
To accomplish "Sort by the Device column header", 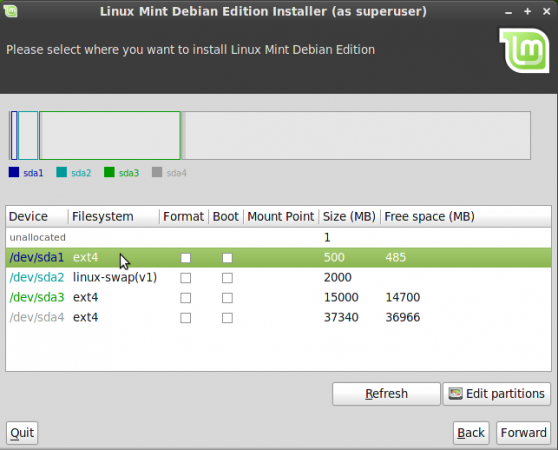I will pyautogui.click(x=37, y=216).
